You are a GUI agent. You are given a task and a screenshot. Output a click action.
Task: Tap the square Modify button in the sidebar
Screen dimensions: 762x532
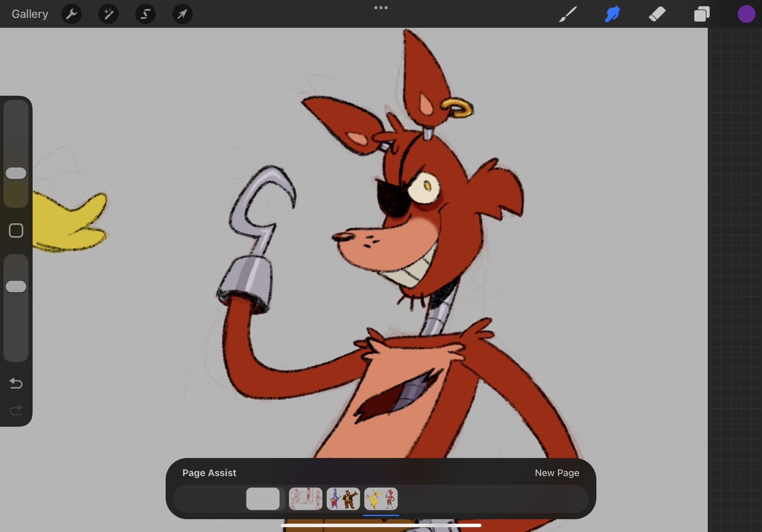click(16, 231)
